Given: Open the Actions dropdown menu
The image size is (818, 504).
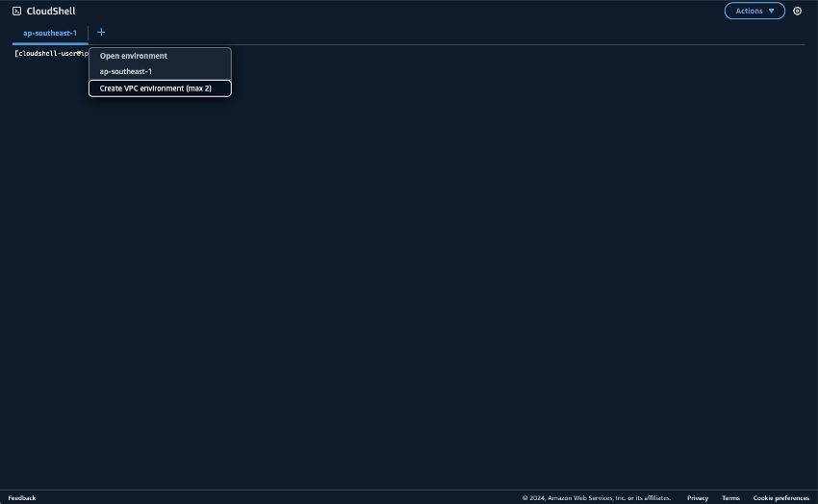Looking at the screenshot, I should (x=754, y=12).
